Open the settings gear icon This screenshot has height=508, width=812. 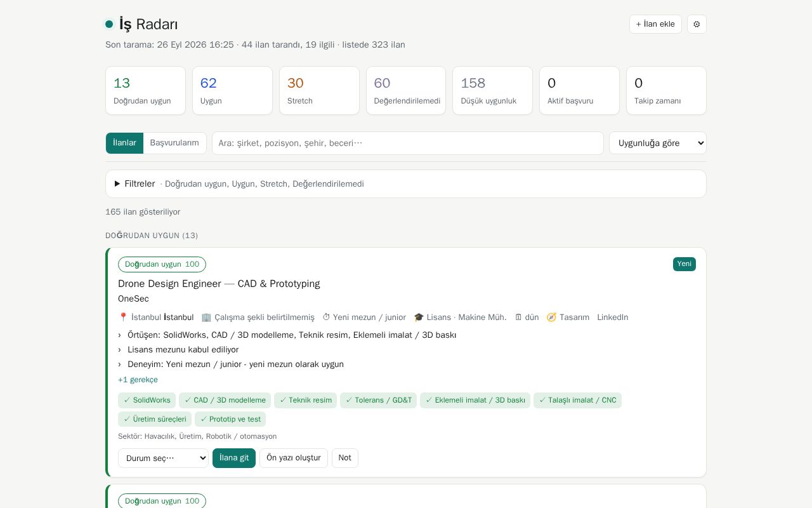click(697, 24)
